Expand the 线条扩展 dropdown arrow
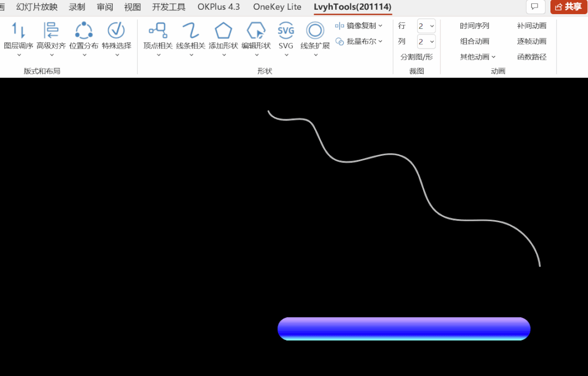588x376 pixels. [316, 55]
